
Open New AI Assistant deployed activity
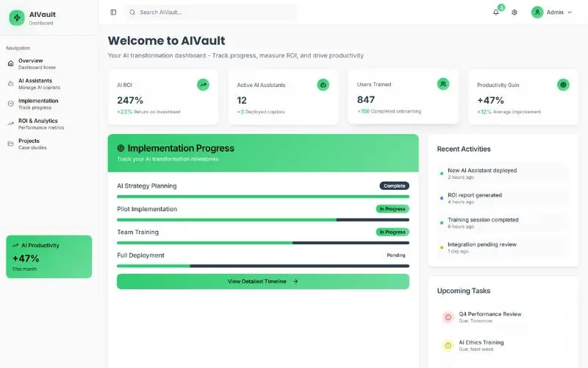coord(503,174)
